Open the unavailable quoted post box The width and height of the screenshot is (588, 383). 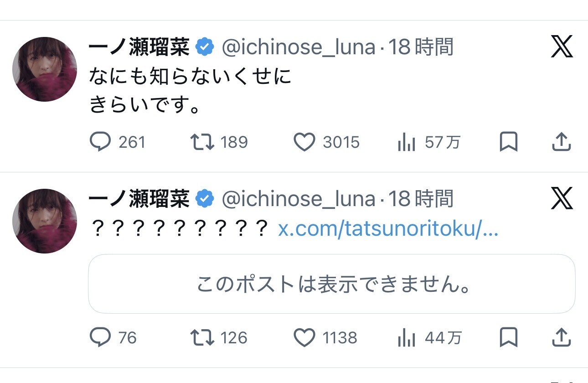331,284
